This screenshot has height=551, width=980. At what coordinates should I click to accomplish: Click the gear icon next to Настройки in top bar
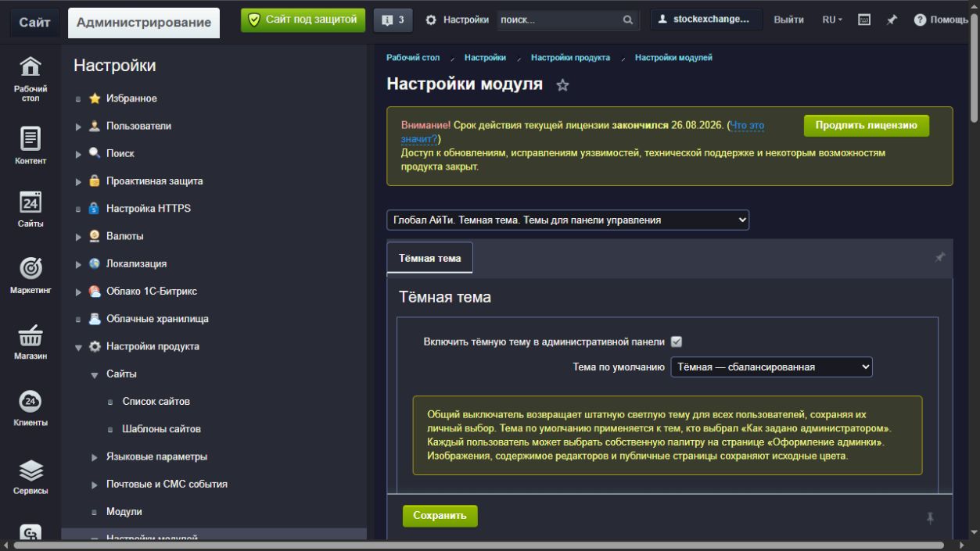pos(431,20)
